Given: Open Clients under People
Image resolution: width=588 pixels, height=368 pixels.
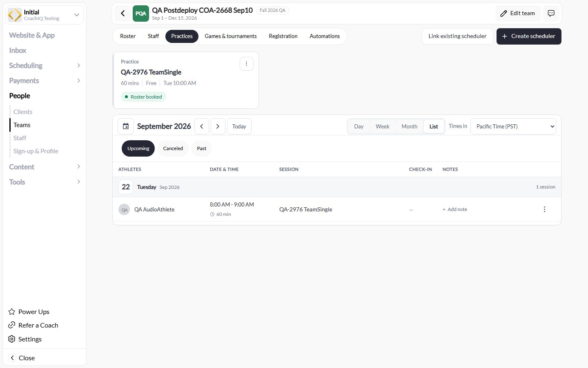Looking at the screenshot, I should click(x=23, y=112).
